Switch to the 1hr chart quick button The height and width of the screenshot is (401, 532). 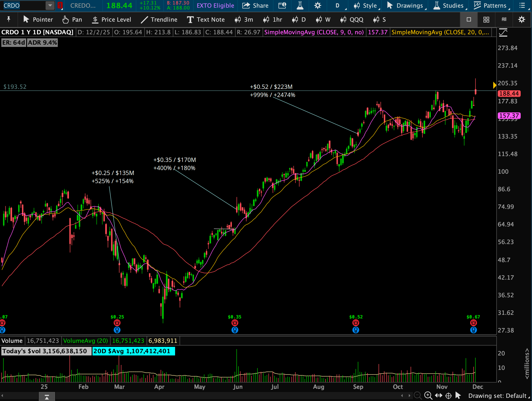click(x=273, y=19)
